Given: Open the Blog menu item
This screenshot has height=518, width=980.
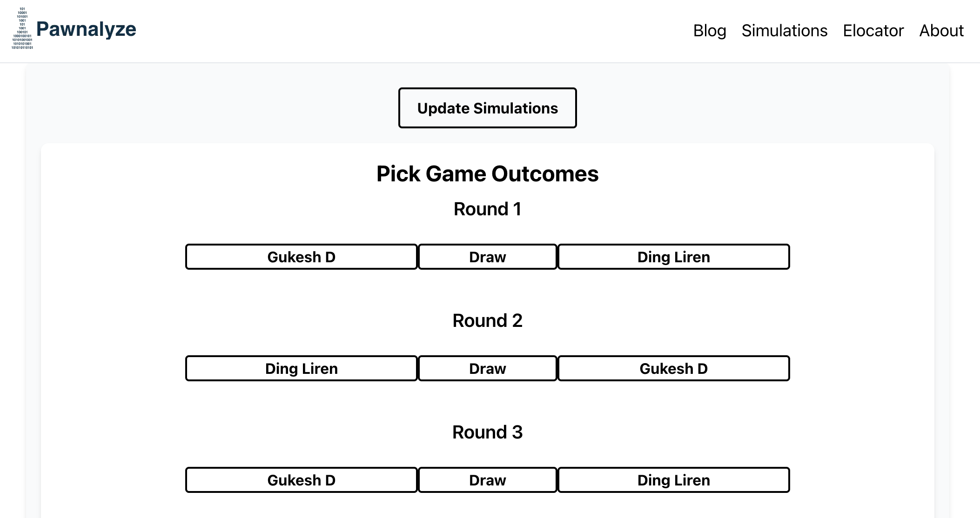Looking at the screenshot, I should (x=709, y=29).
